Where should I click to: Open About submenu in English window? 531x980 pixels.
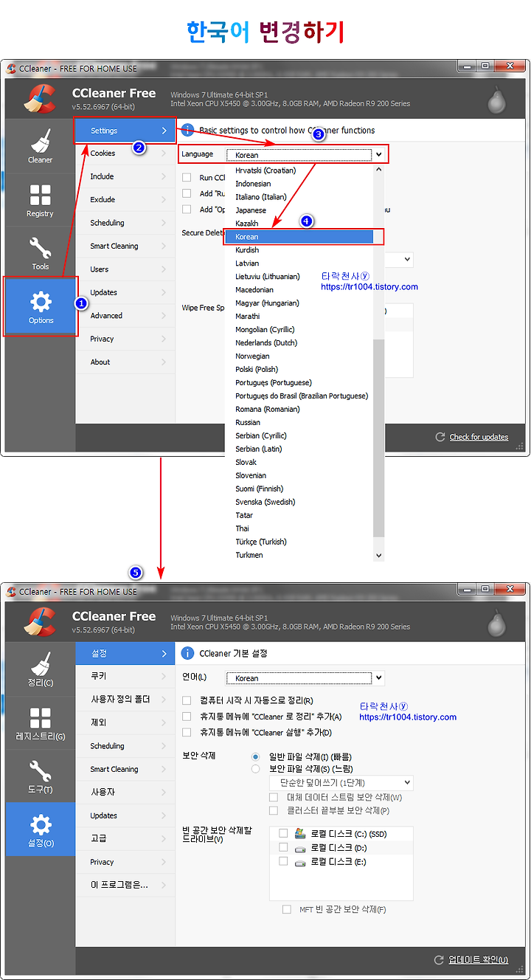(125, 362)
